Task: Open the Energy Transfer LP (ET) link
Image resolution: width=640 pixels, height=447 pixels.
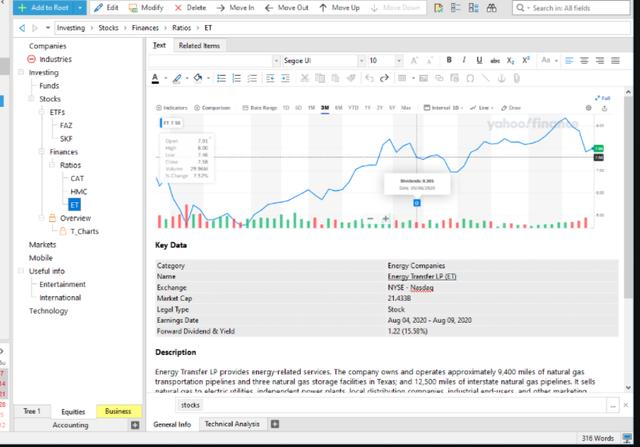Action: (422, 276)
